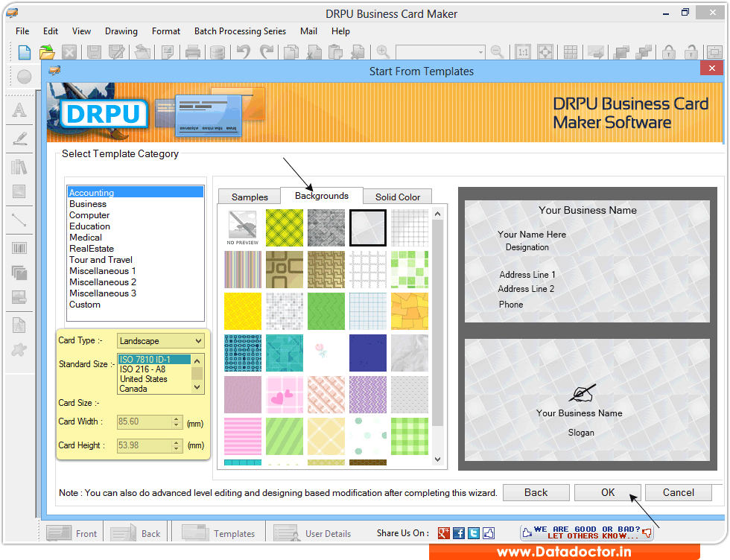The height and width of the screenshot is (560, 730).
Task: Click Standard Size list down arrow
Action: [x=197, y=387]
